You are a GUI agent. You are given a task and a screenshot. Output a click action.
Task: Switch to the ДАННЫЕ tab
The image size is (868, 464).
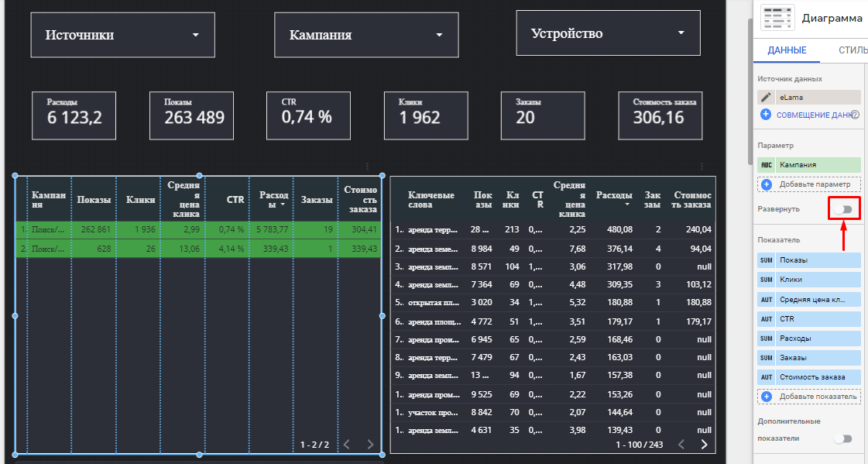pos(787,50)
